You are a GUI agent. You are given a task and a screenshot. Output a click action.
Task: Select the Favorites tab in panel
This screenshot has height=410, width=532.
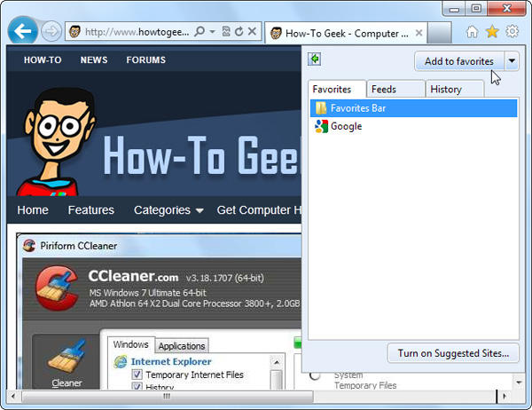pos(337,89)
